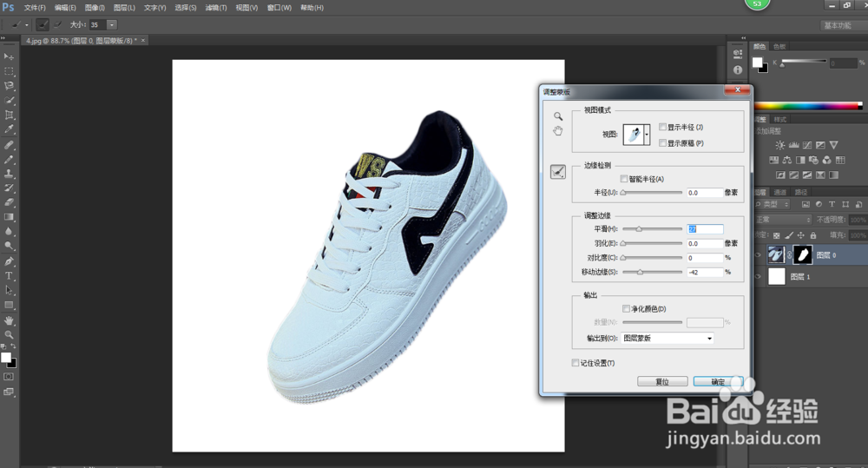Screen dimensions: 868x468
Task: Select Refine Radius brush in dialog
Action: (x=558, y=172)
